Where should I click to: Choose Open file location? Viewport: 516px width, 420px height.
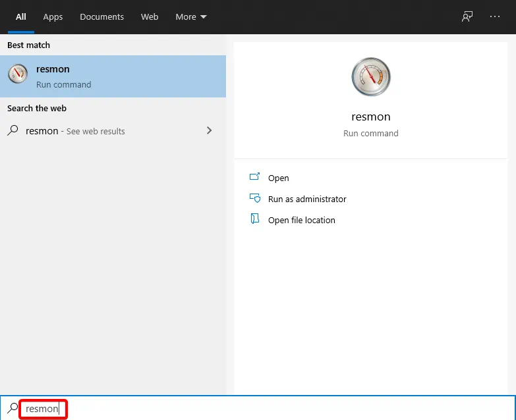301,220
